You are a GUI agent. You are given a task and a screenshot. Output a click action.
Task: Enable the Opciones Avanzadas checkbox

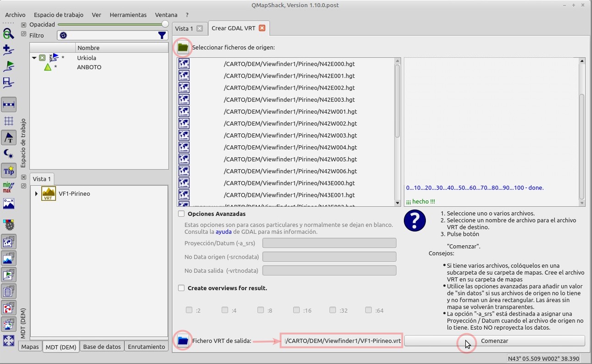[181, 214]
